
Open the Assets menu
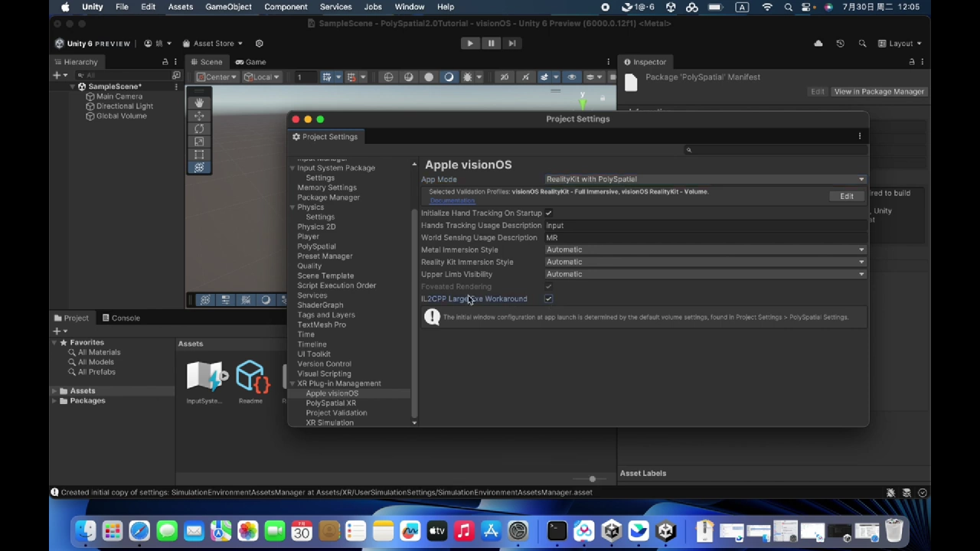tap(181, 7)
